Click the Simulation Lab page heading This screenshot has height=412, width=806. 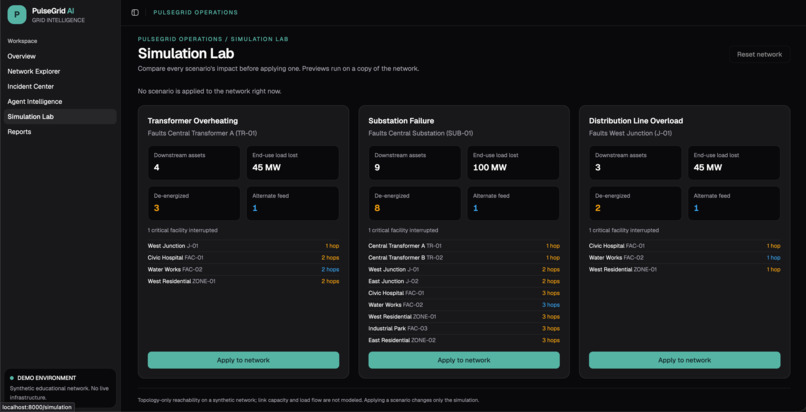pos(186,53)
